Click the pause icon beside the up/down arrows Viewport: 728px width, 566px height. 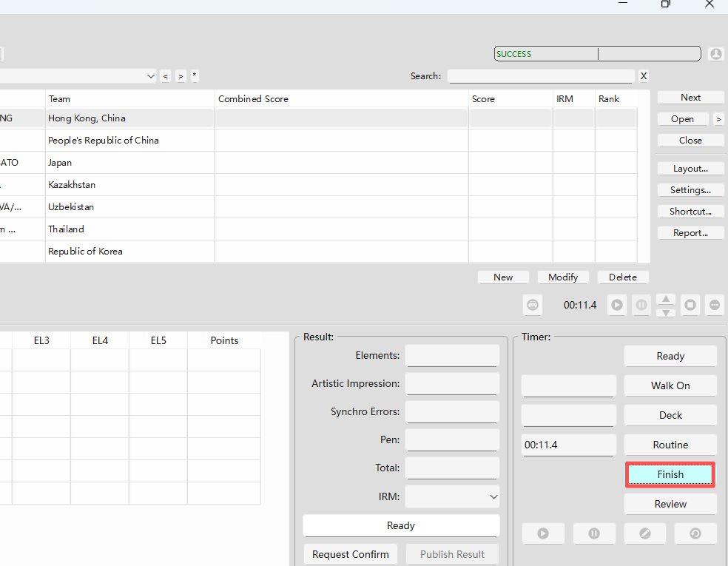click(x=641, y=305)
